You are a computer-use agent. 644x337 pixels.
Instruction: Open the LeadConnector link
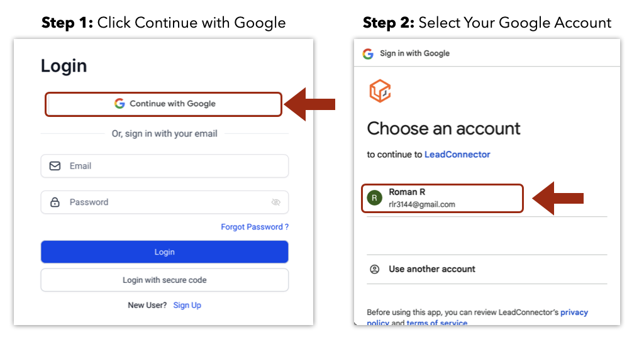point(457,154)
